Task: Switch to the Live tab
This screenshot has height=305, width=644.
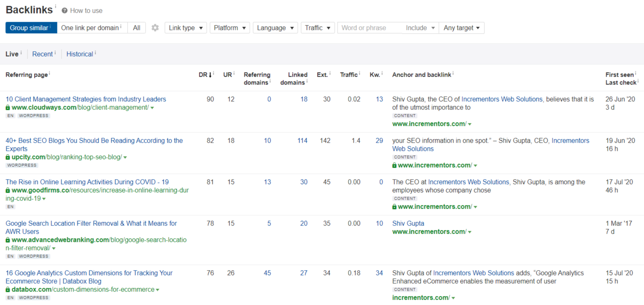Action: tap(12, 54)
